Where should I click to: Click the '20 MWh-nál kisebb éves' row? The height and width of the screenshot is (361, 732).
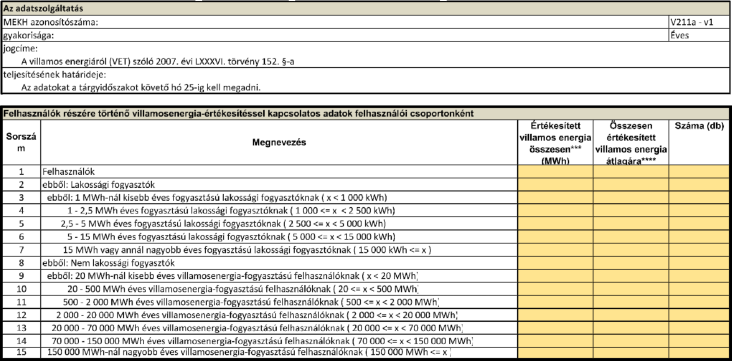(x=279, y=276)
